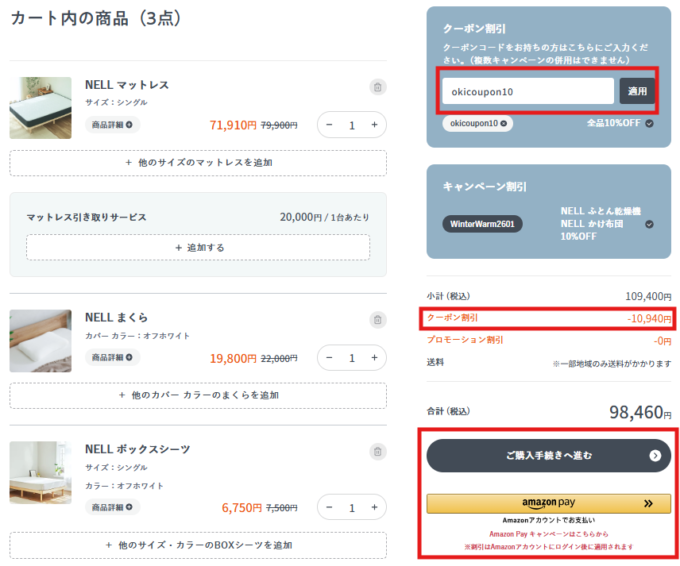
Task: Proceed with ご購入手続きへ進む button
Action: [548, 455]
